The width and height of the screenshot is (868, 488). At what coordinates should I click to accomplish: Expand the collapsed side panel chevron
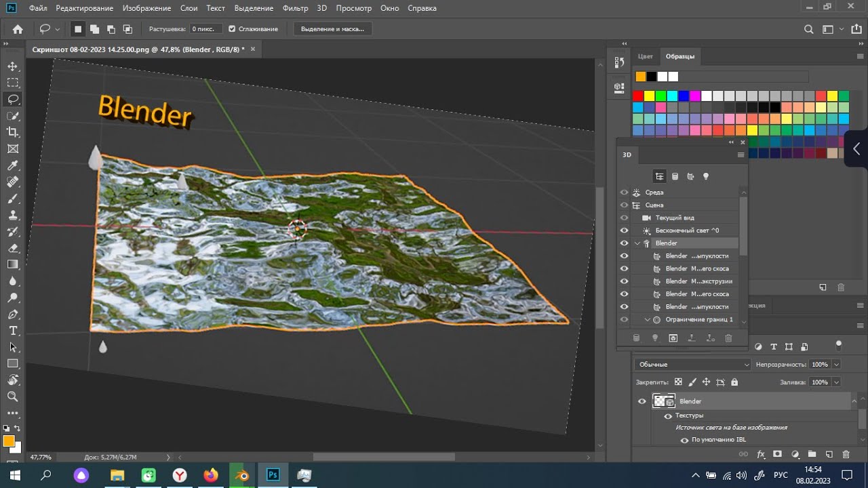click(x=856, y=148)
